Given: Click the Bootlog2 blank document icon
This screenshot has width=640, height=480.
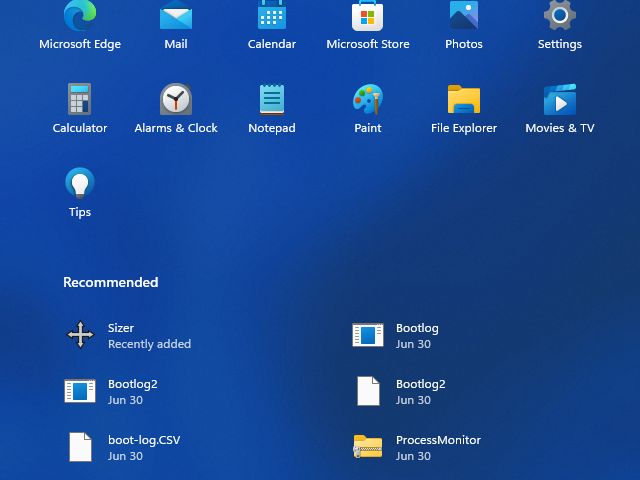Looking at the screenshot, I should click(x=368, y=391).
